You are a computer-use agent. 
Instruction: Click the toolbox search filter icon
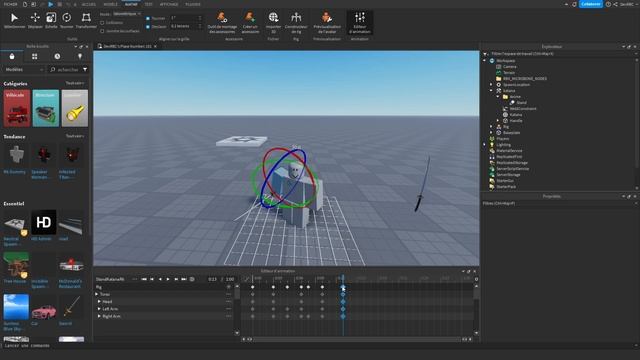coord(85,70)
